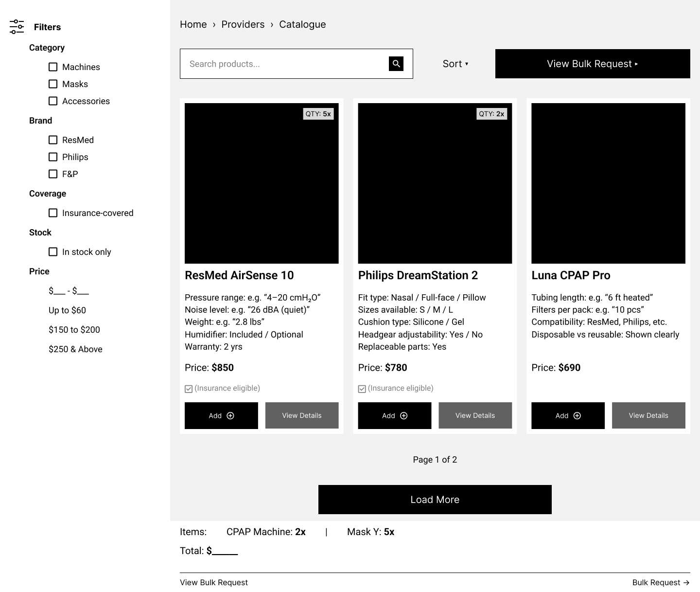Add Luna CPAP Pro to request
This screenshot has height=592, width=700.
tap(568, 415)
